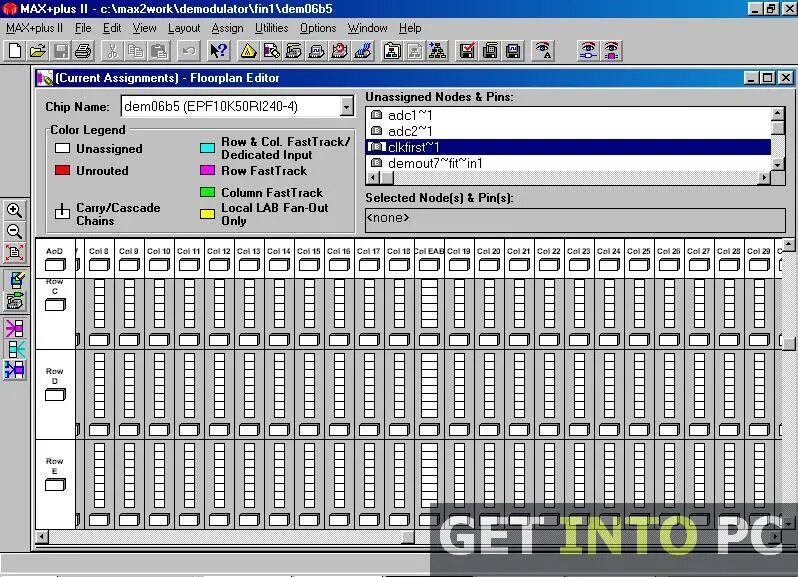The height and width of the screenshot is (577, 798).
Task: Activate context-sensitive help arrow icon
Action: click(219, 51)
